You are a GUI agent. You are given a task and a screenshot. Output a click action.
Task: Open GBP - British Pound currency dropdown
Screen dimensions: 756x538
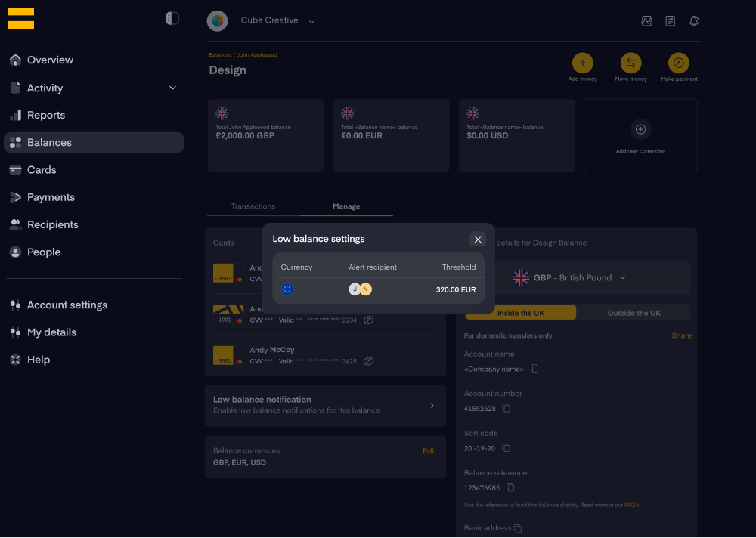pyautogui.click(x=578, y=277)
